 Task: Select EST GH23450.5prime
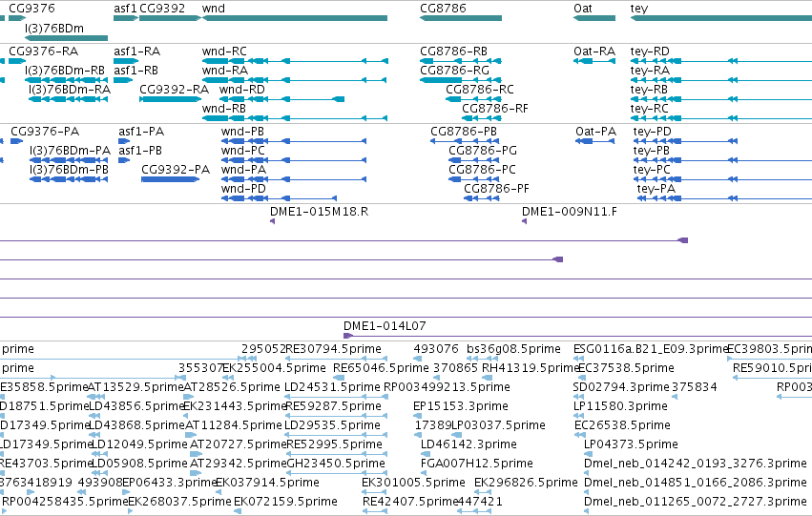pos(336,464)
